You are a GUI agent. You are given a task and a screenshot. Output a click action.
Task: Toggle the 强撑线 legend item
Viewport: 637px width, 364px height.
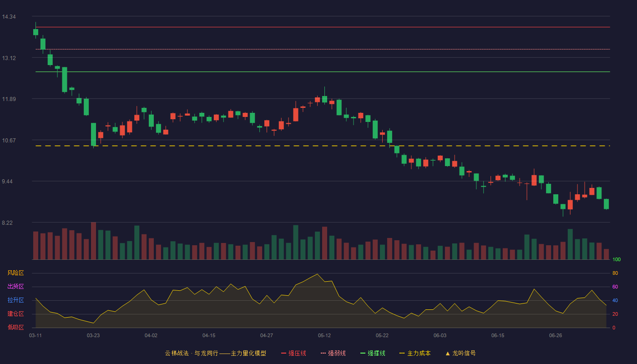pos(373,353)
